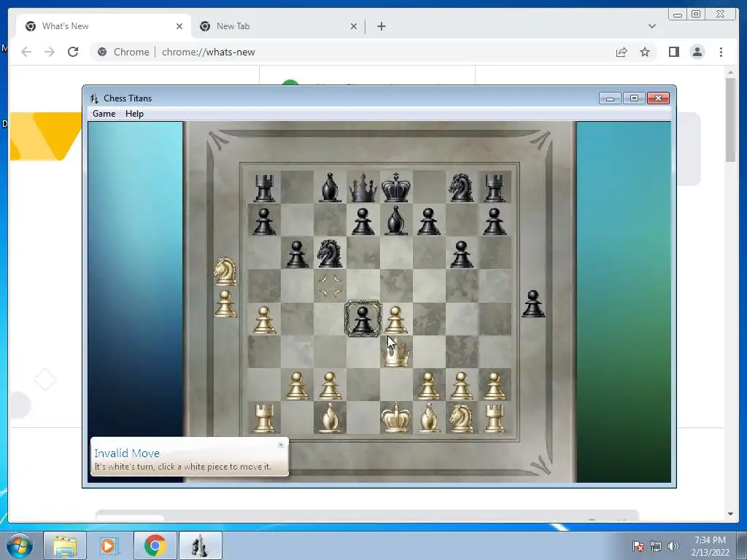This screenshot has height=560, width=747.
Task: Click the black king on e8
Action: tap(396, 187)
